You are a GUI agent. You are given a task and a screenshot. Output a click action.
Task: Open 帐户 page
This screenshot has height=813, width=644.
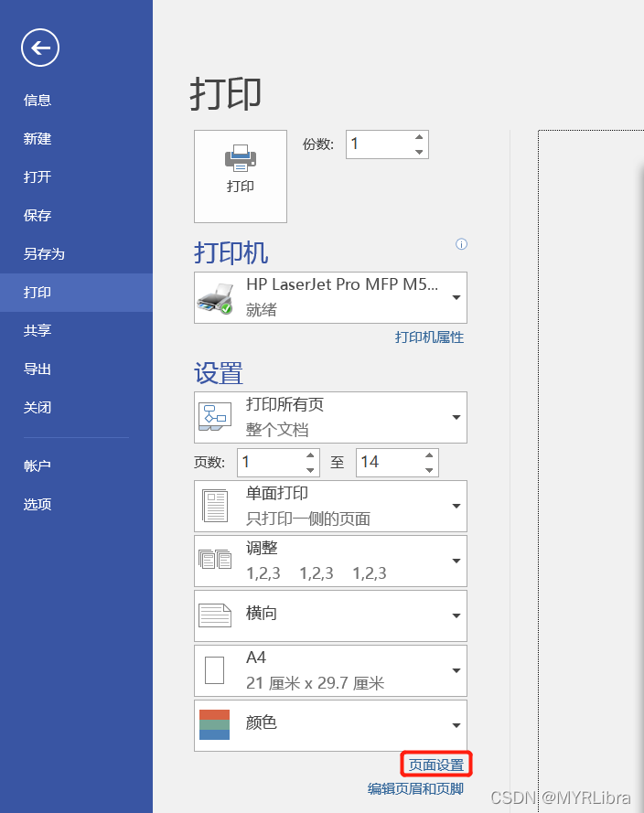point(38,465)
